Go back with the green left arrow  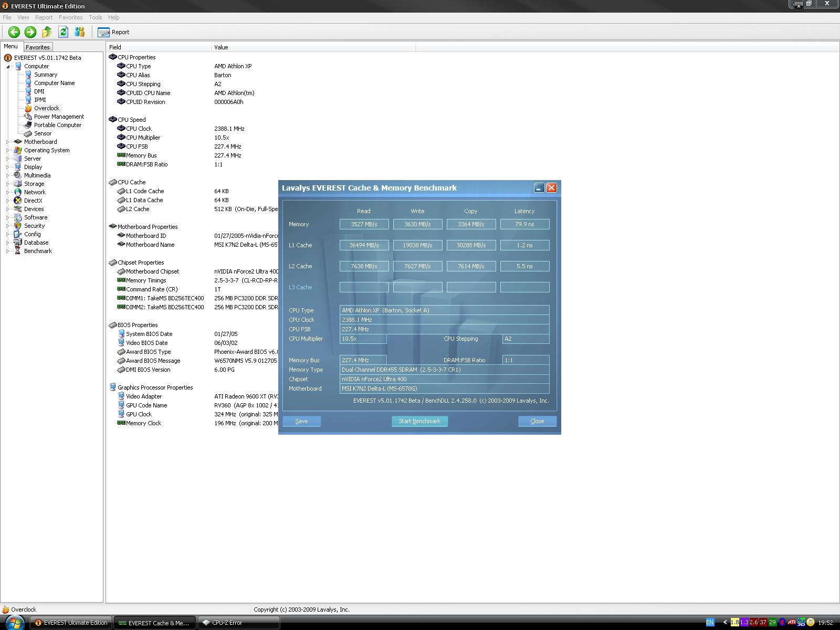click(x=14, y=32)
